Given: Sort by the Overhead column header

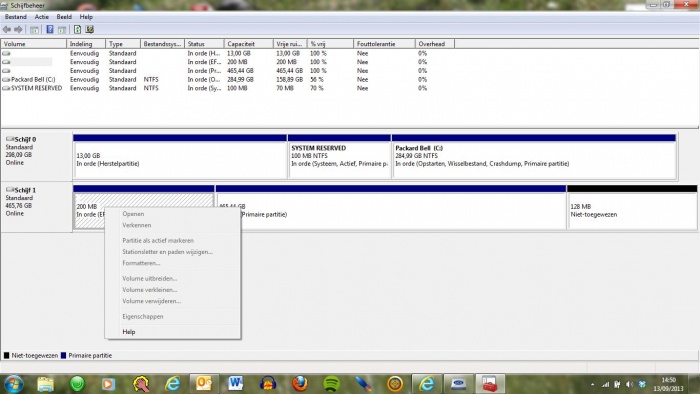Looking at the screenshot, I should [x=435, y=44].
